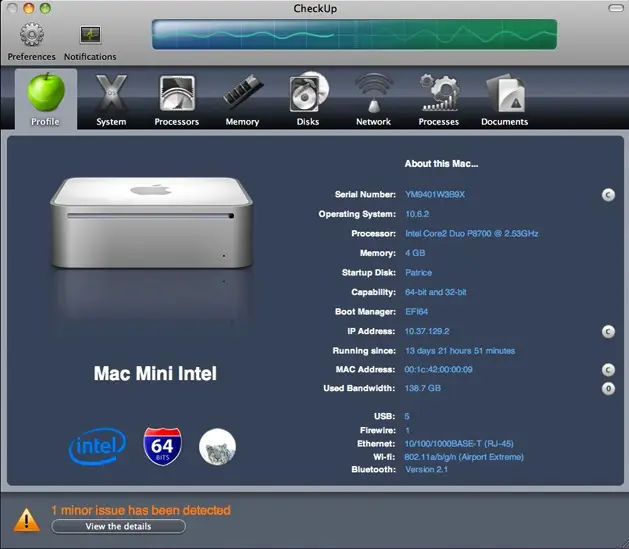629x549 pixels.
Task: Open the Processors tab
Action: point(177,100)
